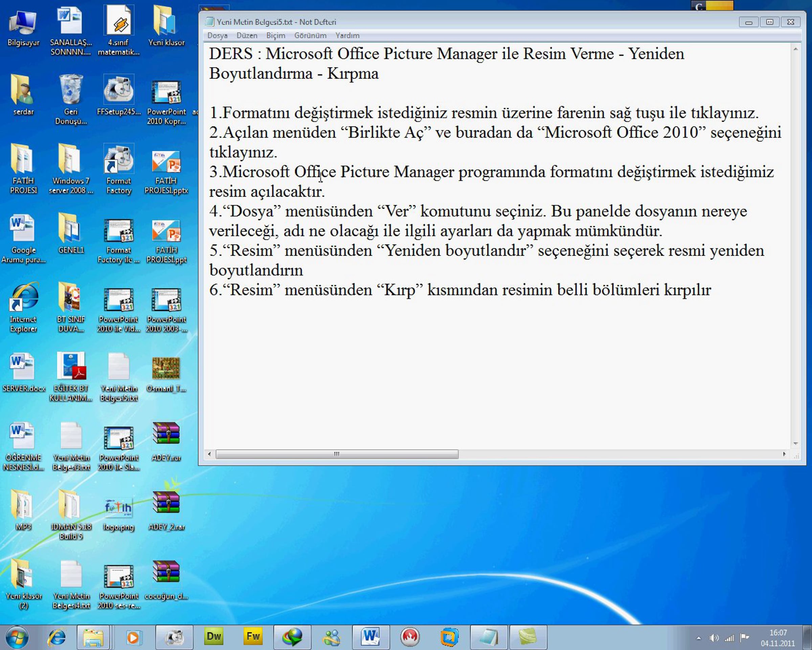Image resolution: width=812 pixels, height=650 pixels.
Task: Click the Notepad taskbar button
Action: point(489,637)
